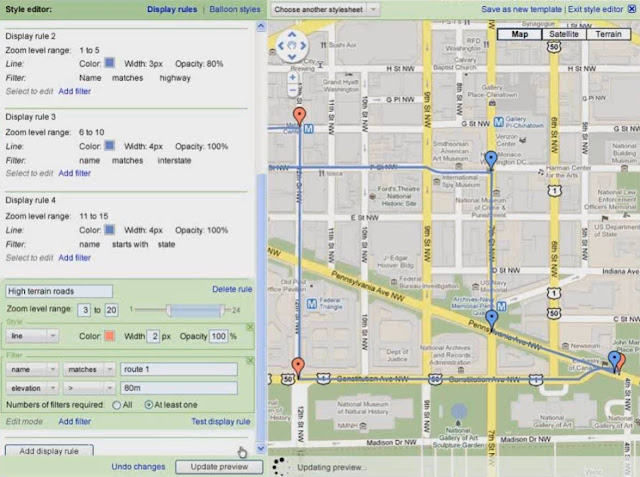Open the orange color swatch in Style section
Viewport: 640px width, 477px height.
(x=109, y=336)
